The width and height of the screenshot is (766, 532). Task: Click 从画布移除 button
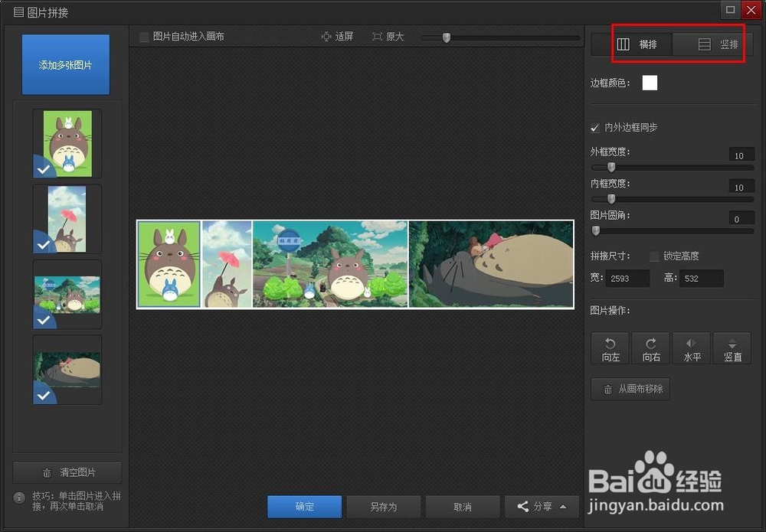[x=630, y=389]
